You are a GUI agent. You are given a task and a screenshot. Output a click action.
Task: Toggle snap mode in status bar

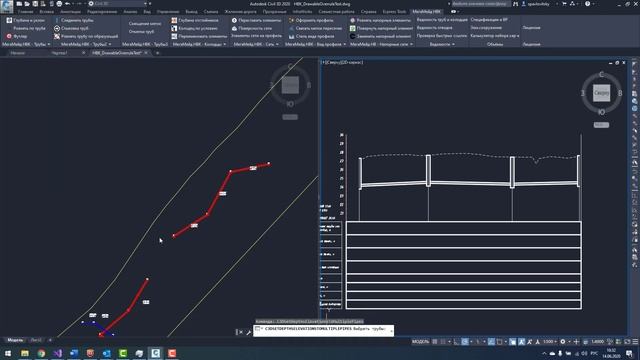(x=443, y=341)
